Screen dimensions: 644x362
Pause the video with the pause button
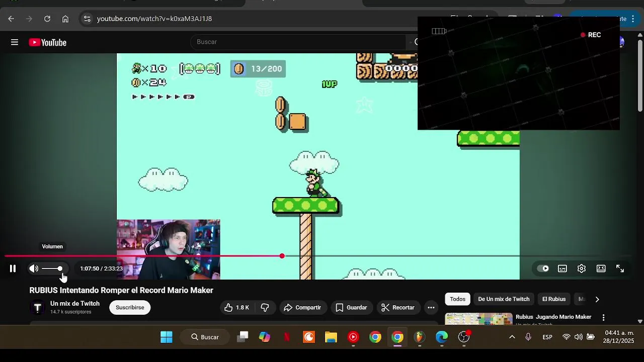pos(13,268)
